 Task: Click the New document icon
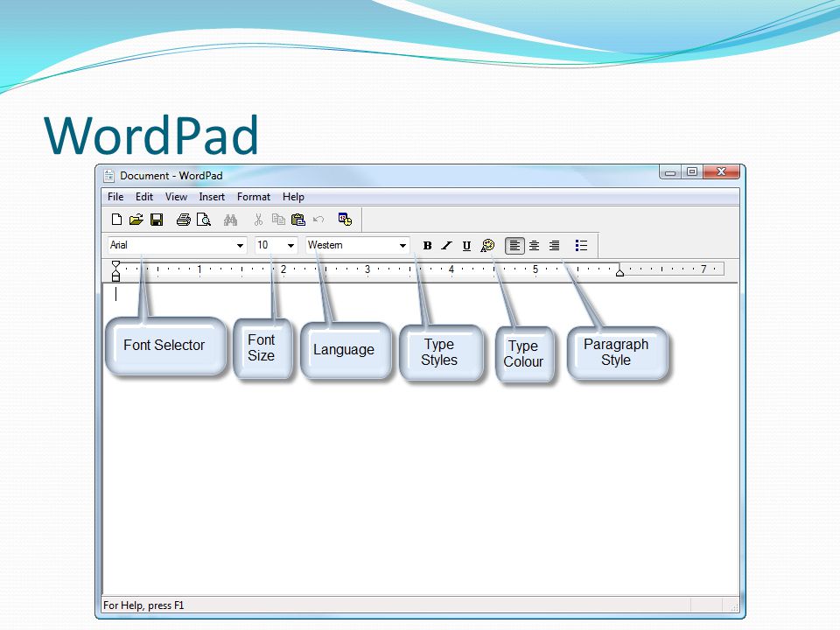[116, 219]
